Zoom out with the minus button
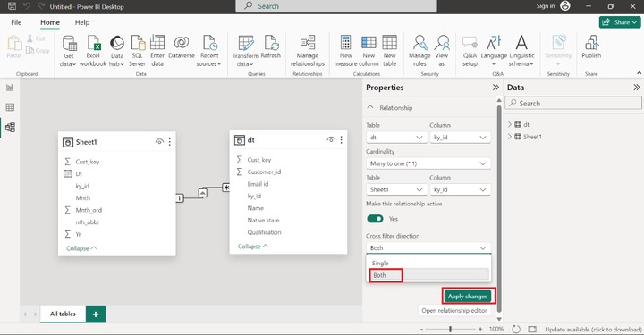Image resolution: width=644 pixels, height=335 pixels. [422, 330]
